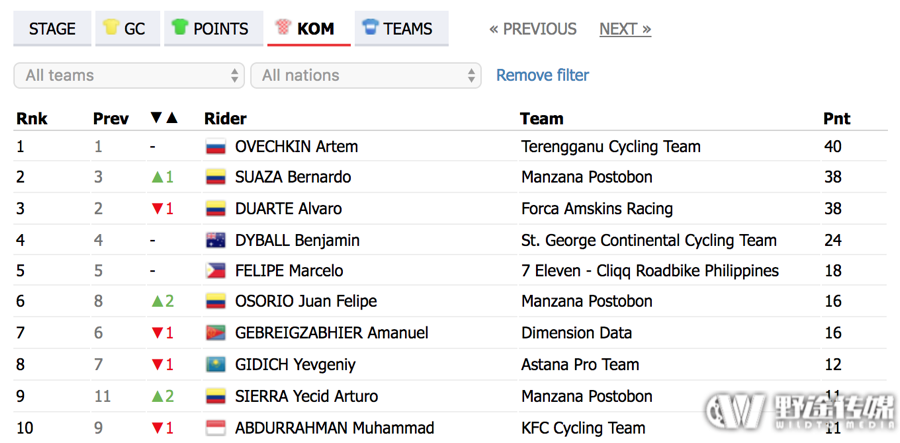Click Russian flag beside OVECHKIN Artem
Image resolution: width=900 pixels, height=443 pixels.
click(216, 147)
